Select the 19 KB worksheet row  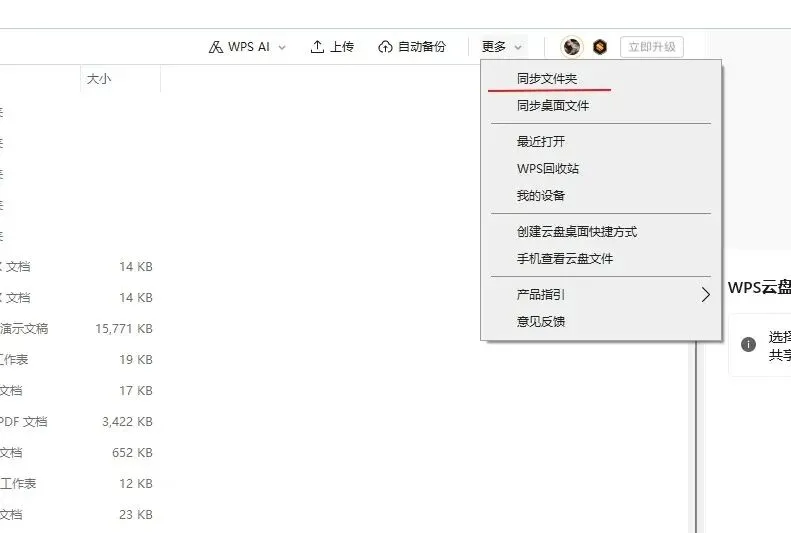(x=78, y=360)
